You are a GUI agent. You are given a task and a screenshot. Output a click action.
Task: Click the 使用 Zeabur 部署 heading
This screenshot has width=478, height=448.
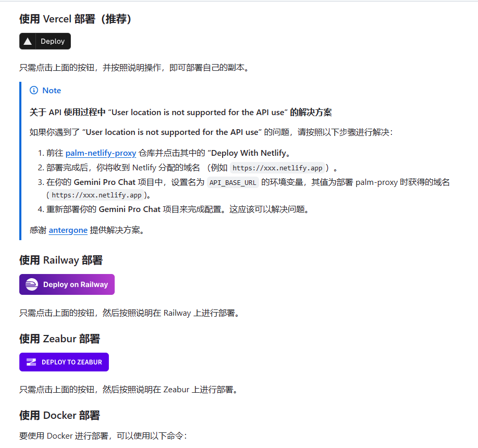coord(60,339)
